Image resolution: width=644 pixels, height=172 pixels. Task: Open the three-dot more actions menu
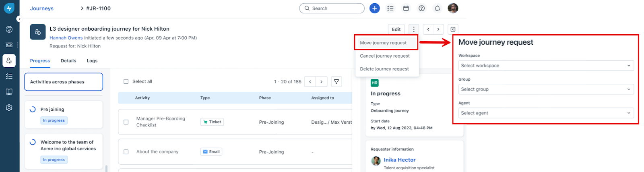[x=413, y=29]
